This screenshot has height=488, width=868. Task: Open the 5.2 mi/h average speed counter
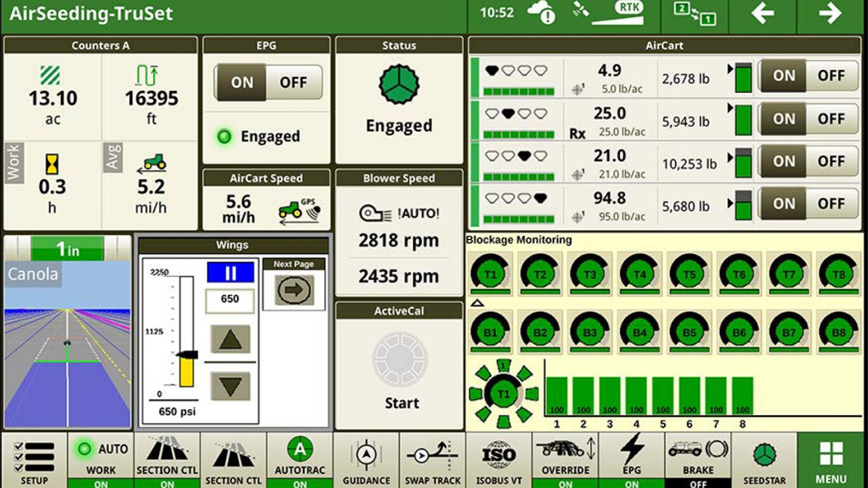pyautogui.click(x=151, y=185)
